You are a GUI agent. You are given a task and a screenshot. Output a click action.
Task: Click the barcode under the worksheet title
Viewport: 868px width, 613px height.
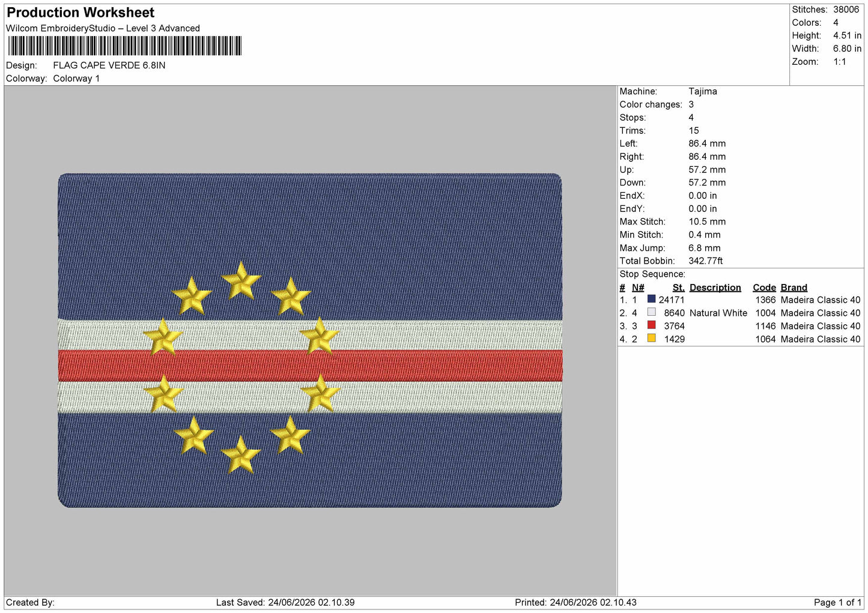click(x=125, y=46)
